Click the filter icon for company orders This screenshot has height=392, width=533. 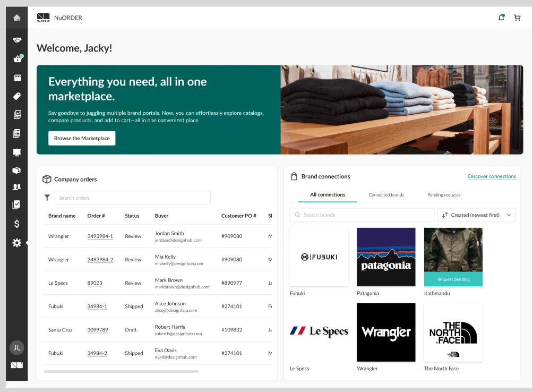47,198
